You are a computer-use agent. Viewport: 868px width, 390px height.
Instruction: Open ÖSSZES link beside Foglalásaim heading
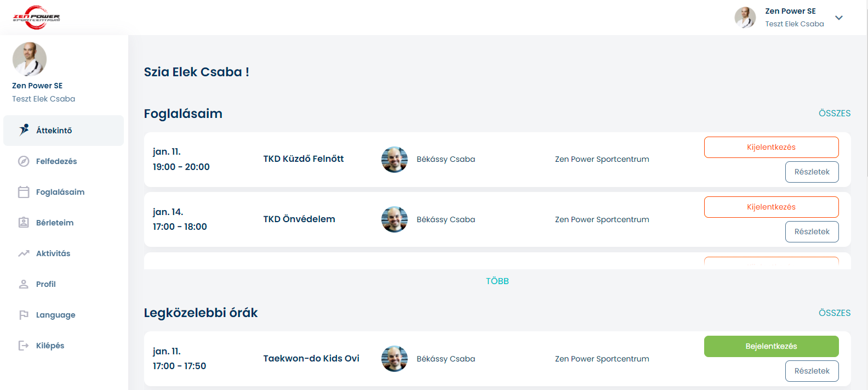834,114
